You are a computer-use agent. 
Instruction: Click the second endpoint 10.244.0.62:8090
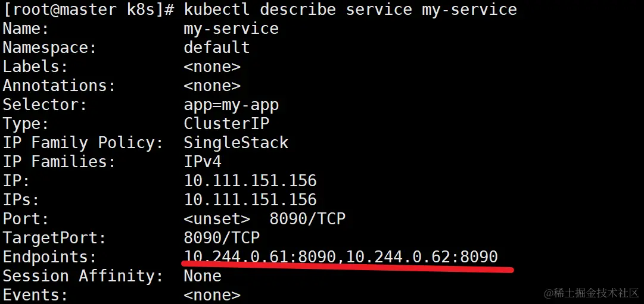[422, 257]
